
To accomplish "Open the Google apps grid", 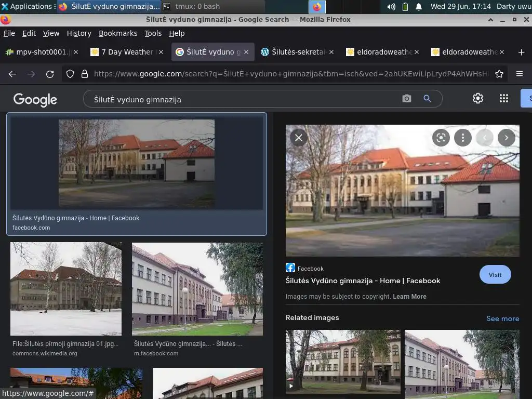I will click(504, 98).
